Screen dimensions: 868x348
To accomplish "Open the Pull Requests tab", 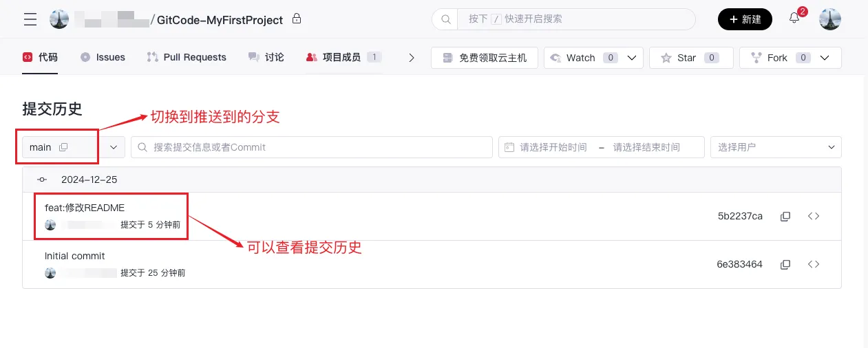I will coord(187,58).
